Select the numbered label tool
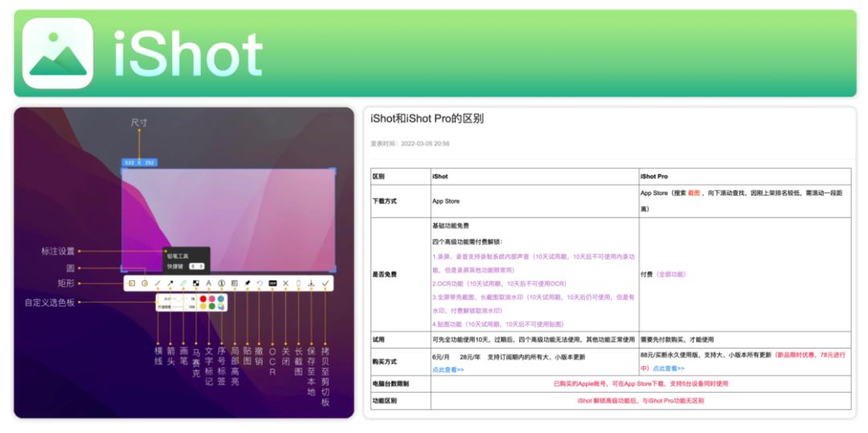 (222, 283)
